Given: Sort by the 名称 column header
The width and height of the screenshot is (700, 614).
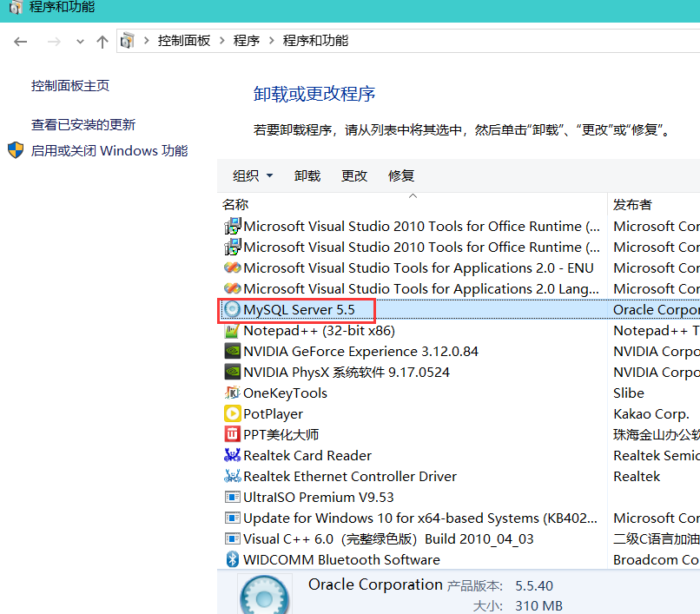Looking at the screenshot, I should point(235,204).
